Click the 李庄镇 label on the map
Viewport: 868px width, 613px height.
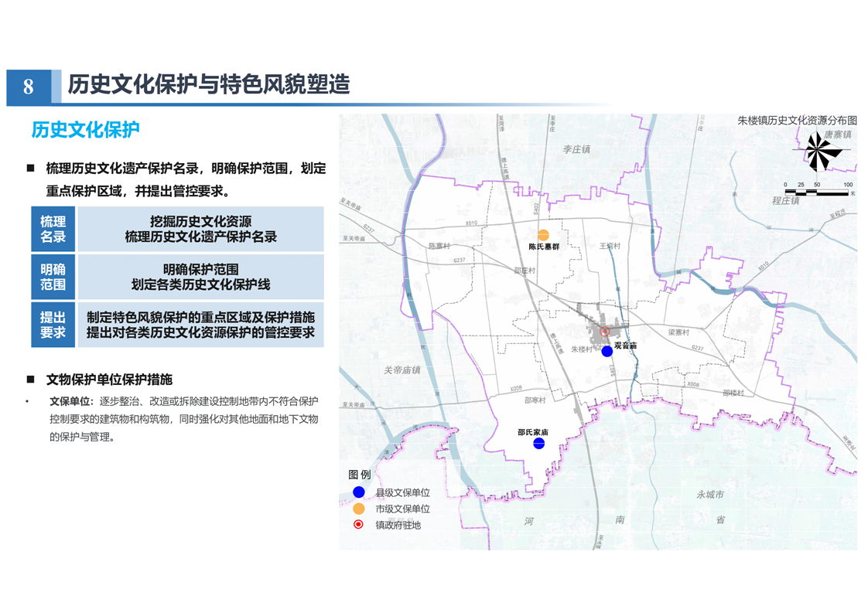(x=576, y=149)
